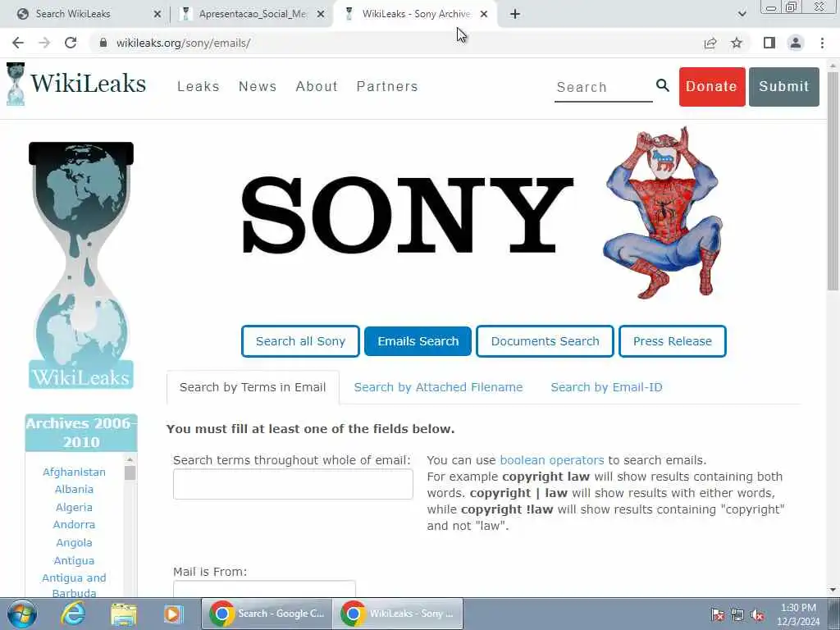Screen dimensions: 840x630
Task: Go back with the browser back arrow
Action: pos(18,43)
